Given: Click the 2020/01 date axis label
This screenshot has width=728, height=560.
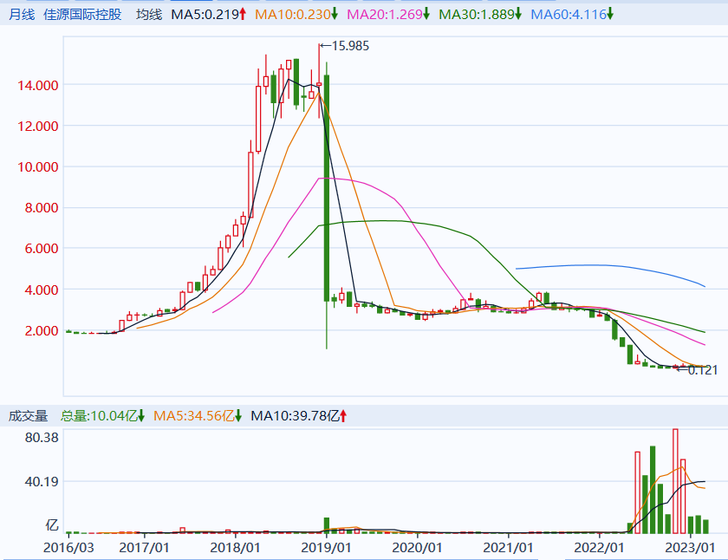Looking at the screenshot, I should [419, 548].
